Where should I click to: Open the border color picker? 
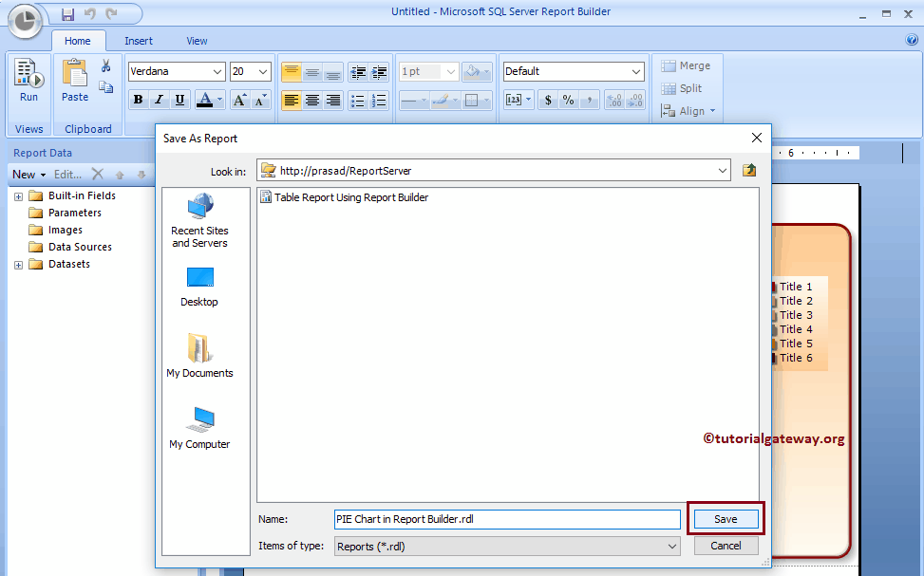click(x=444, y=101)
